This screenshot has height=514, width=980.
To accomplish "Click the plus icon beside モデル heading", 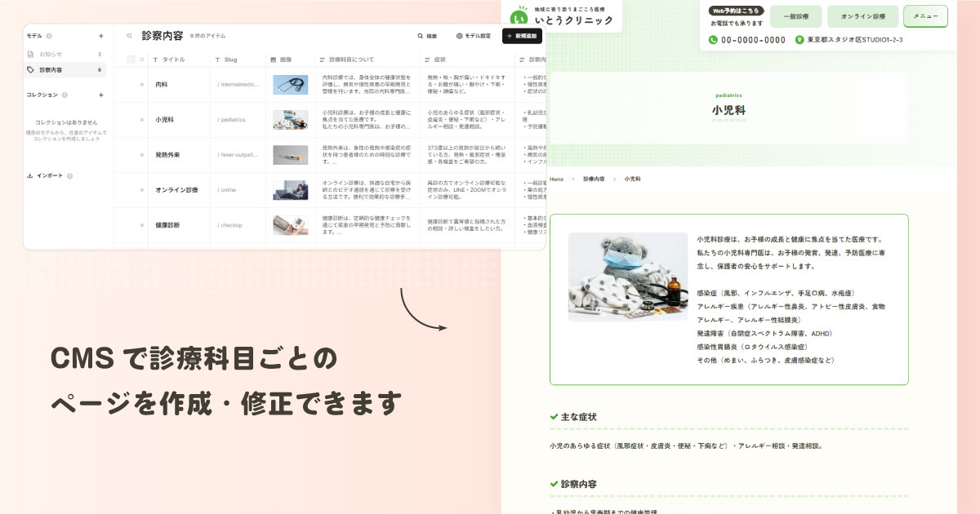I will pyautogui.click(x=101, y=36).
